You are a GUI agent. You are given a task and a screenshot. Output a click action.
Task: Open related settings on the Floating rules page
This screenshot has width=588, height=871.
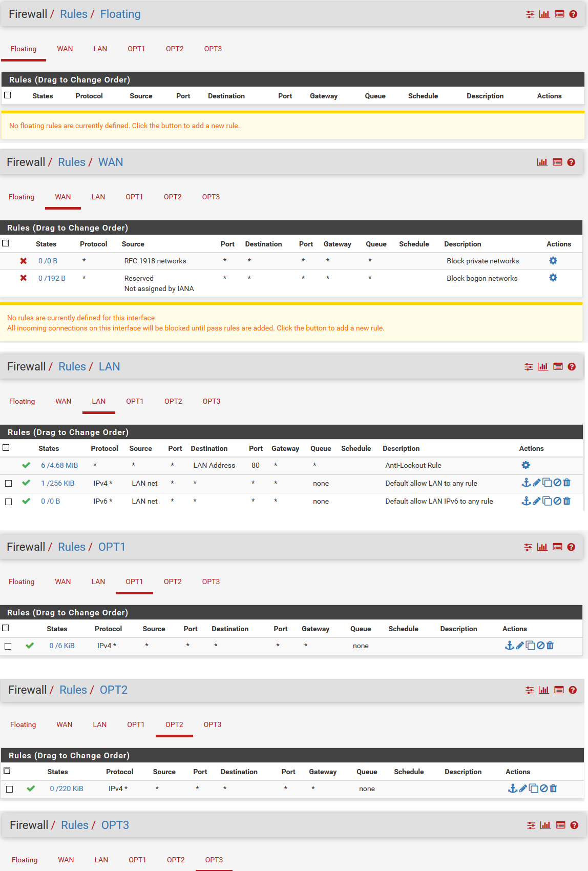pyautogui.click(x=530, y=14)
